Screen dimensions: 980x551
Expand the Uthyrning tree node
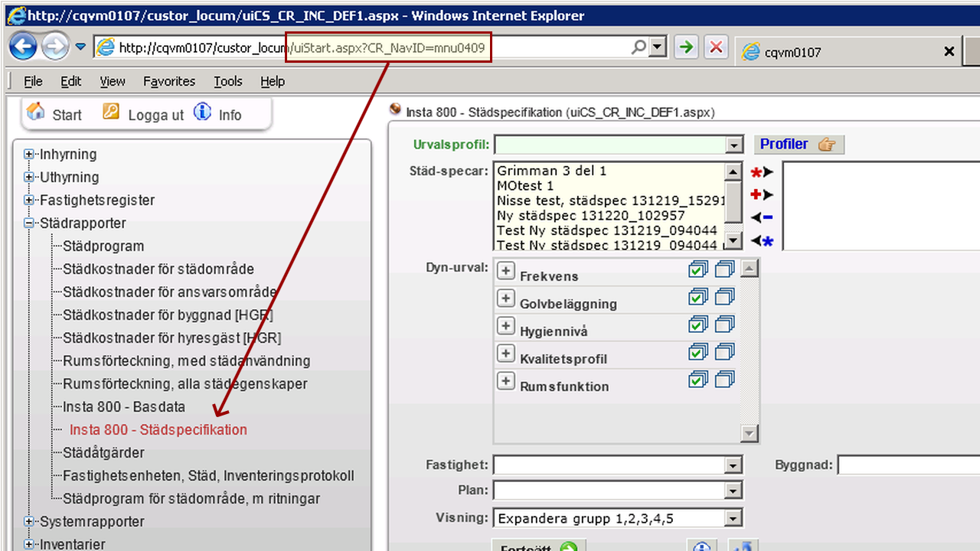click(x=29, y=178)
